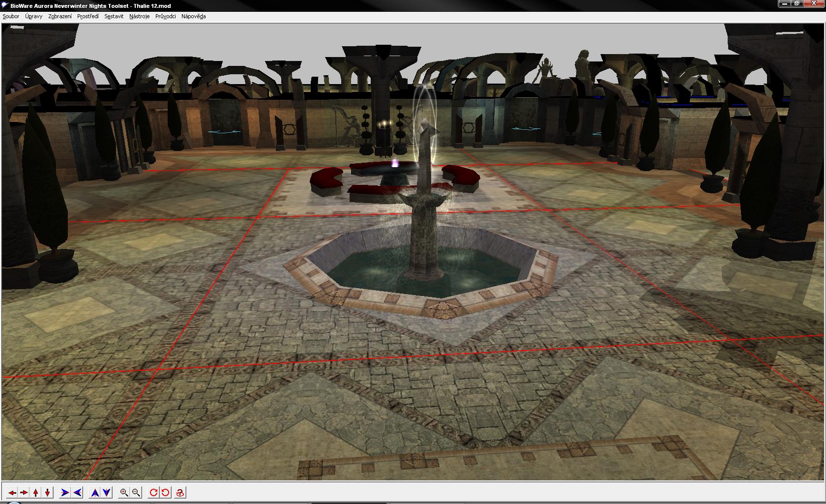Zoom out with the magnifier minus icon
The width and height of the screenshot is (826, 504).
[136, 493]
